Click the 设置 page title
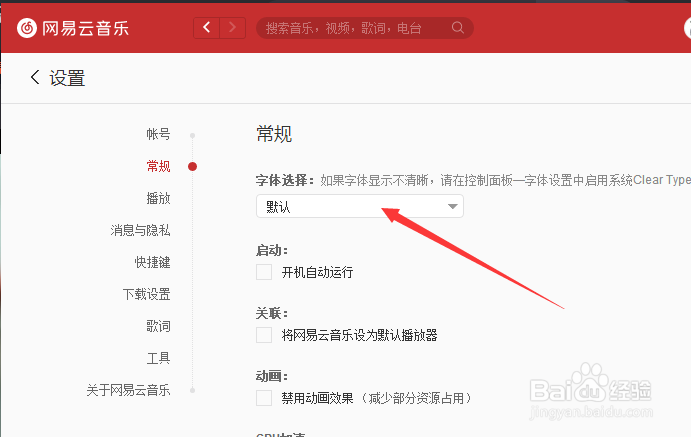The width and height of the screenshot is (691, 437). coord(67,78)
